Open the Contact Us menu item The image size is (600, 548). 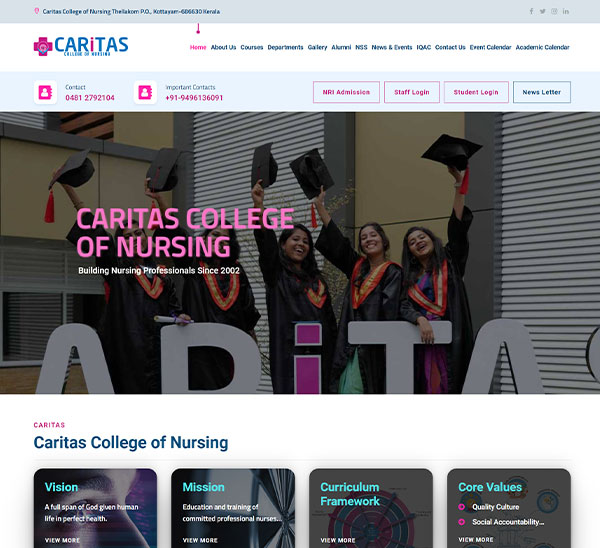(x=450, y=47)
